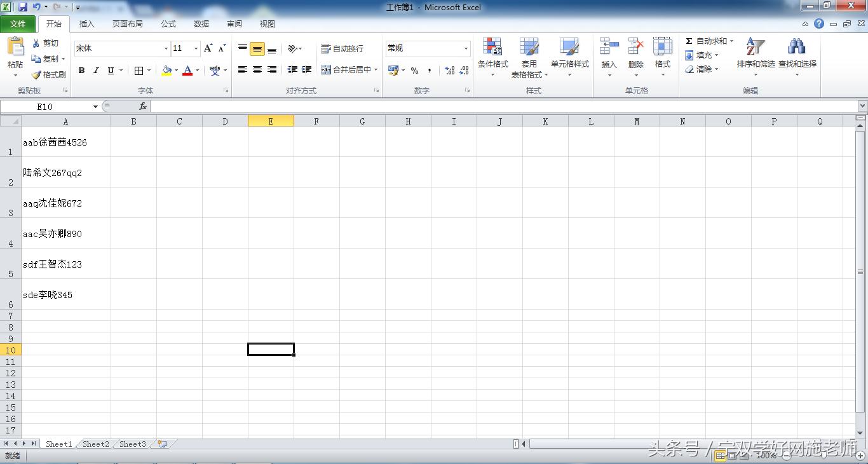Screen dimensions: 868x464
Task: Switch to the Formulas (公式) tab
Action: [x=168, y=24]
